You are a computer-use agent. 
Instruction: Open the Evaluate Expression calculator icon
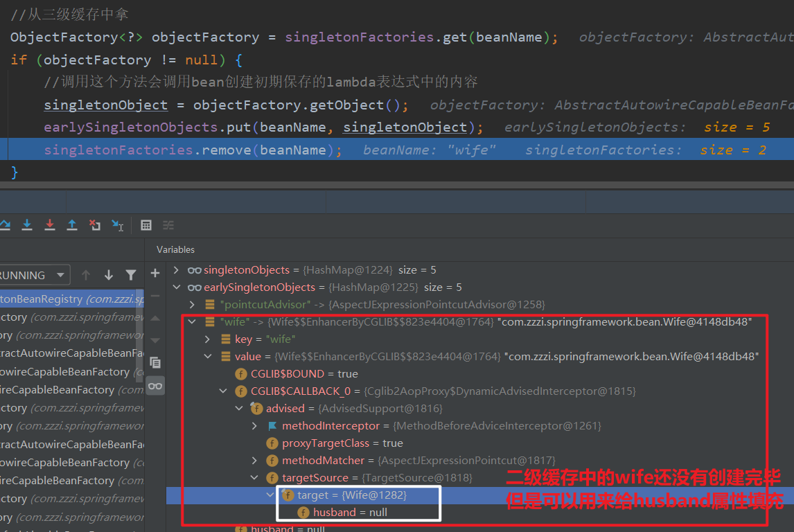pos(146,225)
